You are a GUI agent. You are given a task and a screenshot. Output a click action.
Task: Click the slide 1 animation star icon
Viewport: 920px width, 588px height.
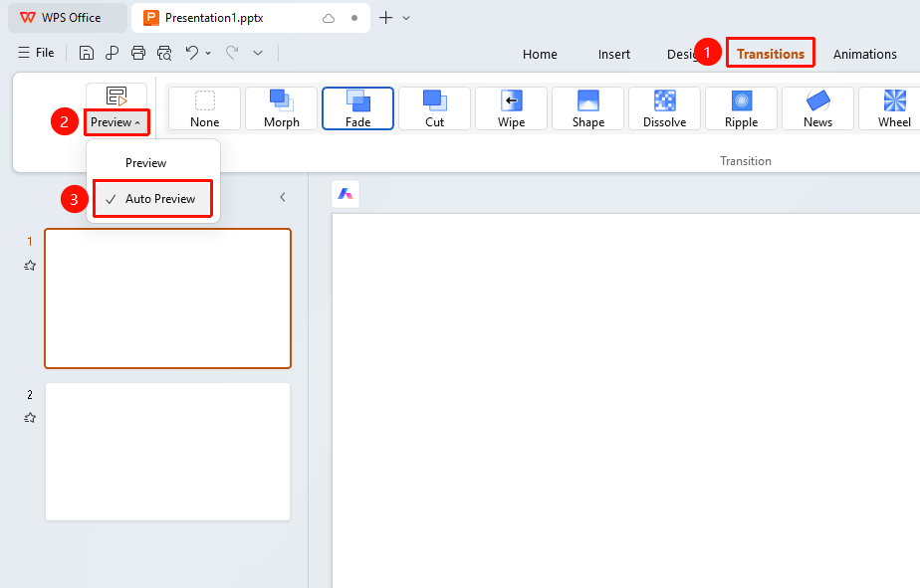[x=30, y=266]
